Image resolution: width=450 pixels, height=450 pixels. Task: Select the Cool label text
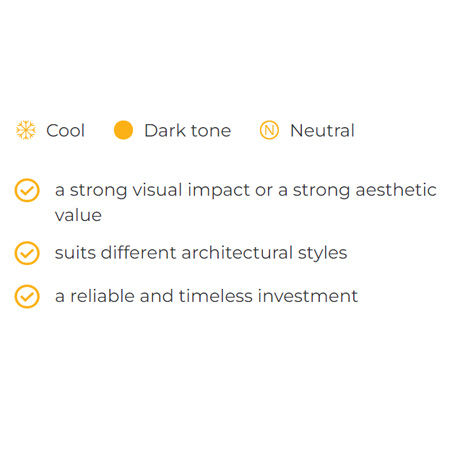(66, 130)
